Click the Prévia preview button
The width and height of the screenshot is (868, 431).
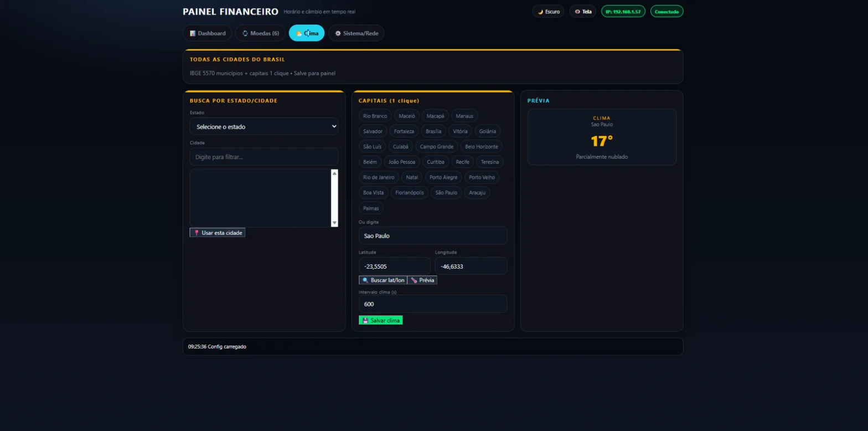[x=422, y=280]
